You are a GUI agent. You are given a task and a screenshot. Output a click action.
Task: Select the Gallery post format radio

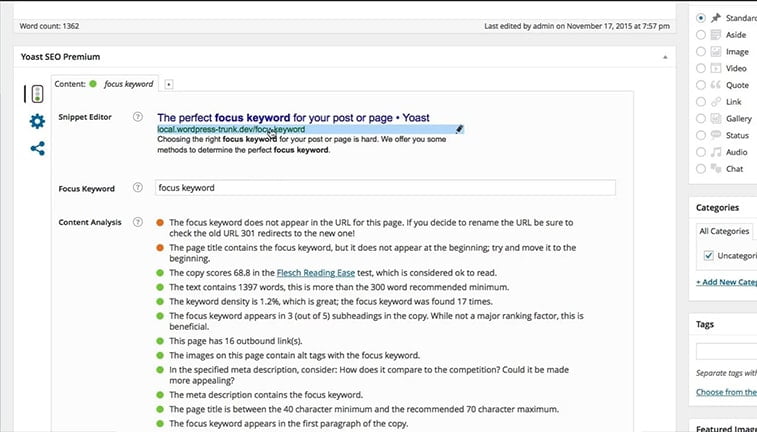pos(701,118)
